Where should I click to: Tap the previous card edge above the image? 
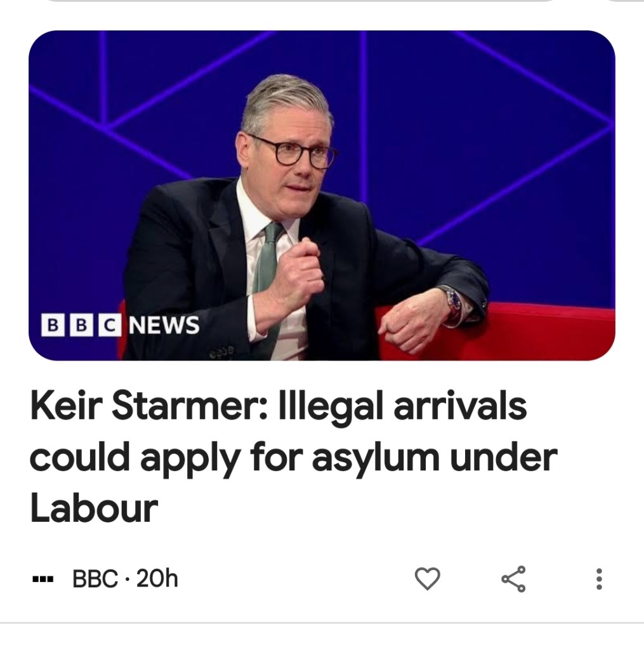pyautogui.click(x=301, y=1)
